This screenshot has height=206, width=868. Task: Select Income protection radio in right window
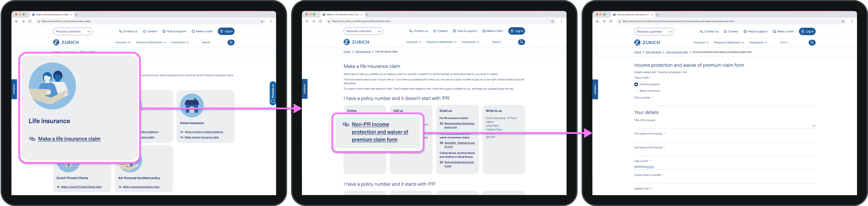click(x=636, y=84)
